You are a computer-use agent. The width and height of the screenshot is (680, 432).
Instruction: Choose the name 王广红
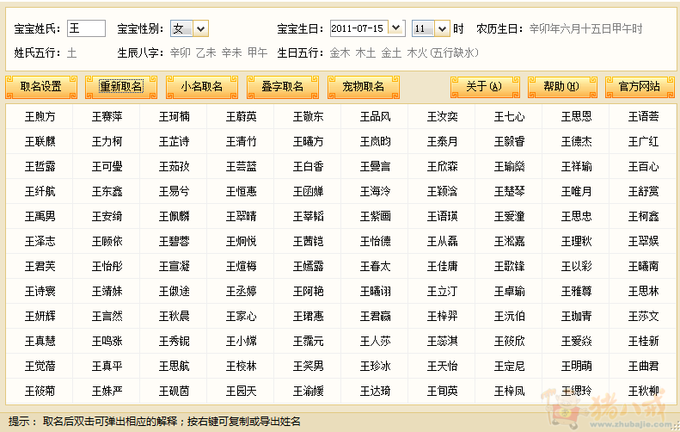pyautogui.click(x=644, y=142)
